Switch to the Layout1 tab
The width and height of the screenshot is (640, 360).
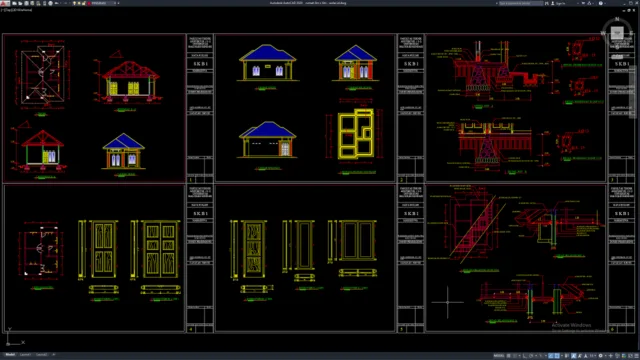tap(25, 355)
